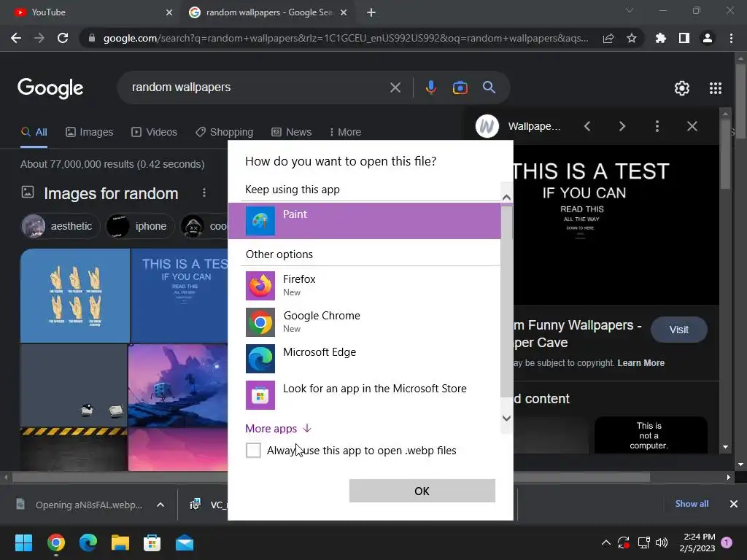Select the All results tab
The height and width of the screenshot is (560, 747).
[x=34, y=132]
